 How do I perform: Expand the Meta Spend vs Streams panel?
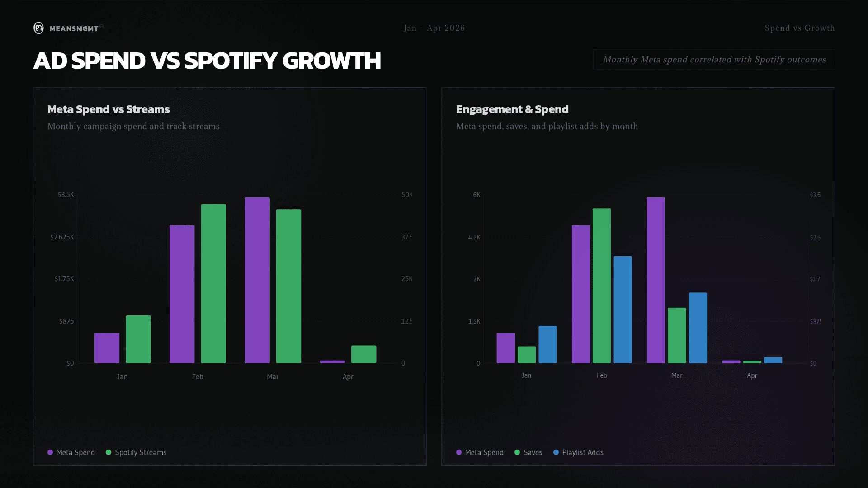pos(230,276)
